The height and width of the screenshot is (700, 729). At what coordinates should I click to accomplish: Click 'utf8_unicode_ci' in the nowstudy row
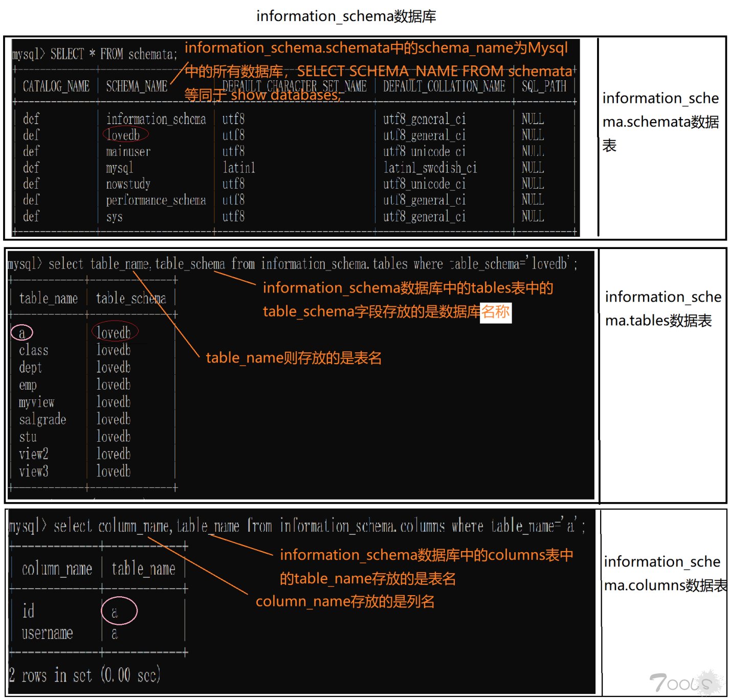(424, 184)
